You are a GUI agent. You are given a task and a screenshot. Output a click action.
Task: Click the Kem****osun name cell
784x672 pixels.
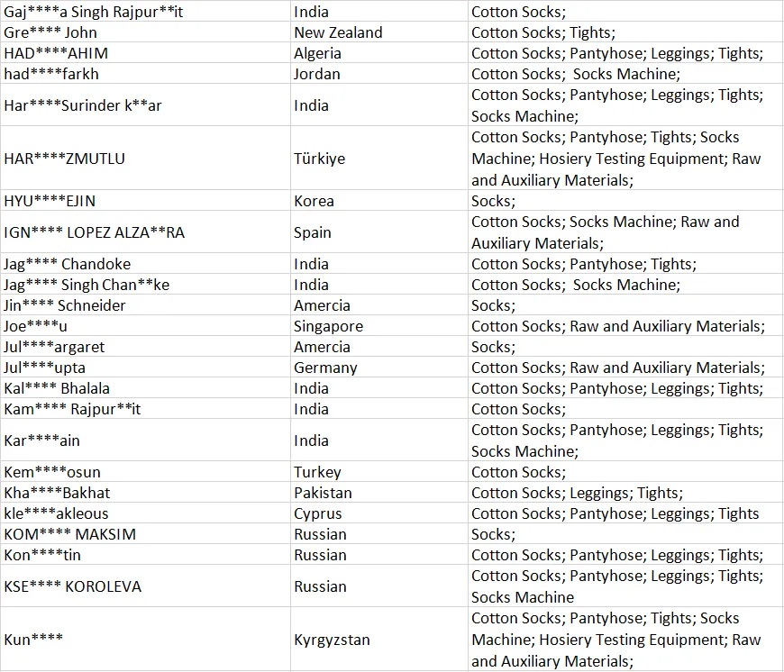click(x=145, y=472)
